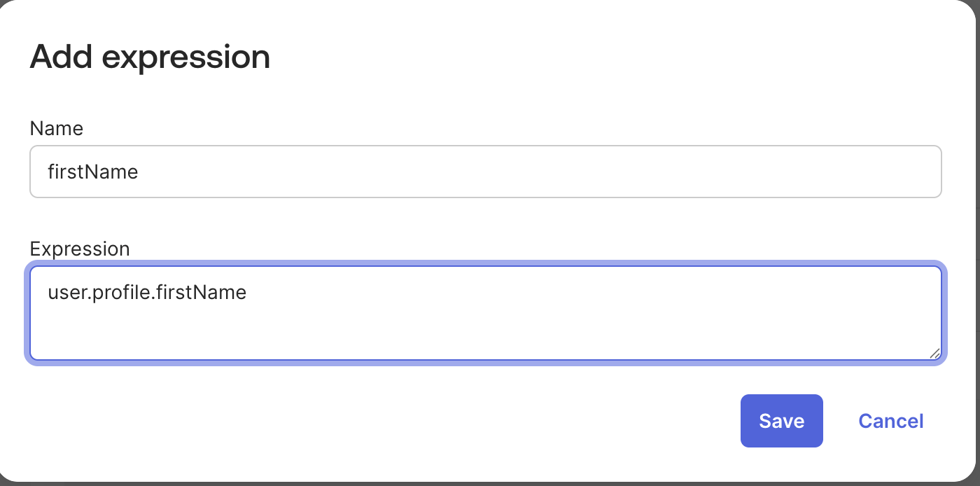The image size is (980, 486).
Task: Click the dialog background near the title
Action: click(490, 56)
